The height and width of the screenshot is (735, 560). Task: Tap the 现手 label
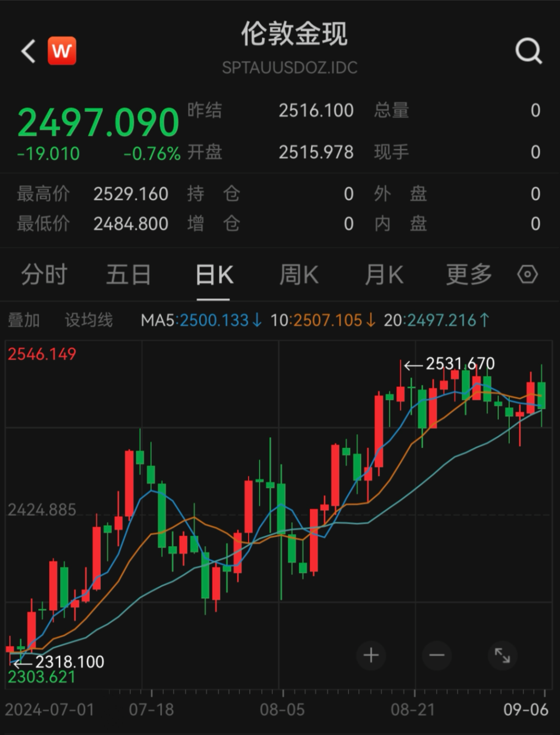(x=392, y=152)
